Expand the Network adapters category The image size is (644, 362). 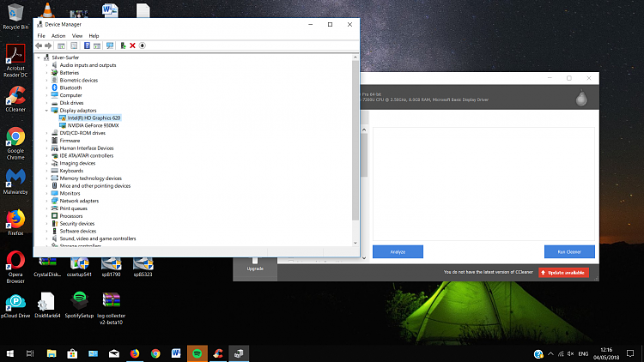tap(46, 201)
